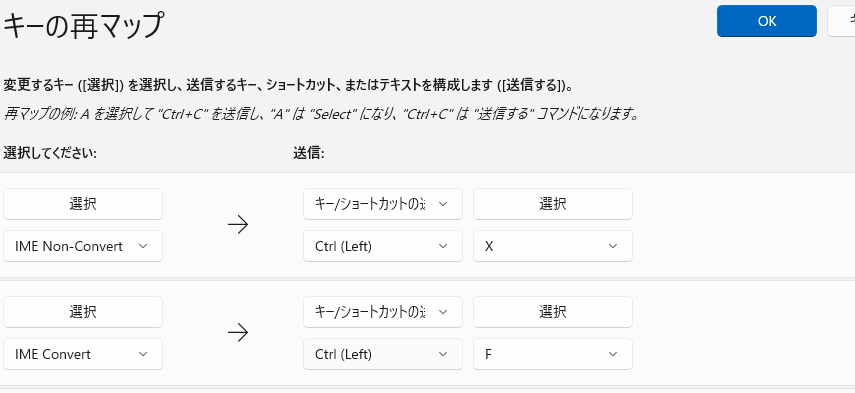Click the partially visible button beside OK

coord(841,21)
